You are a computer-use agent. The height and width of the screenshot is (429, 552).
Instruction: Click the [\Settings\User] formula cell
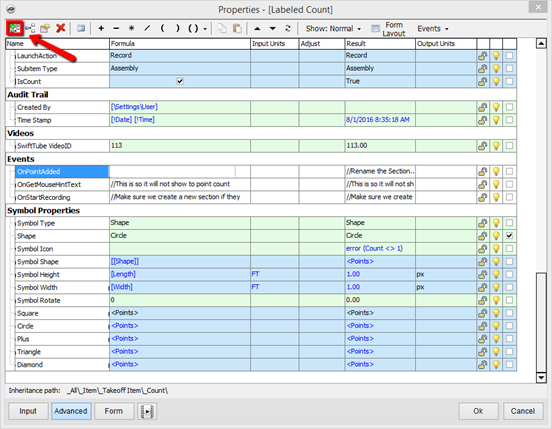pos(180,107)
